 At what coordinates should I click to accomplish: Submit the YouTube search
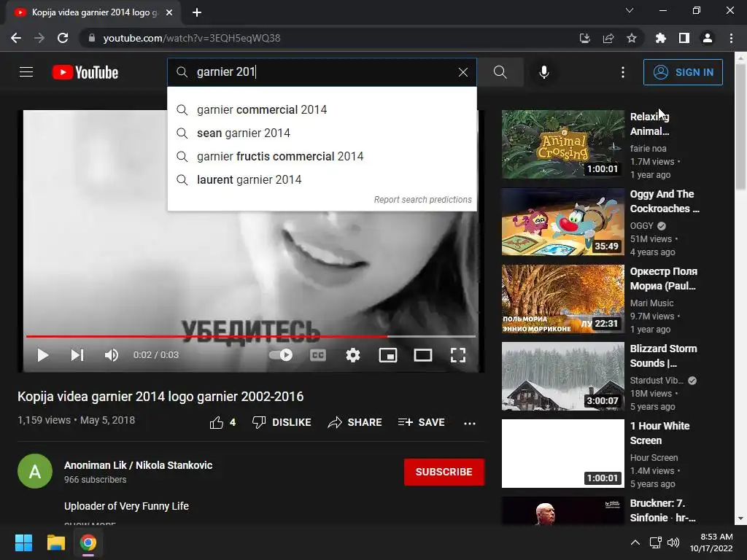[x=500, y=72]
